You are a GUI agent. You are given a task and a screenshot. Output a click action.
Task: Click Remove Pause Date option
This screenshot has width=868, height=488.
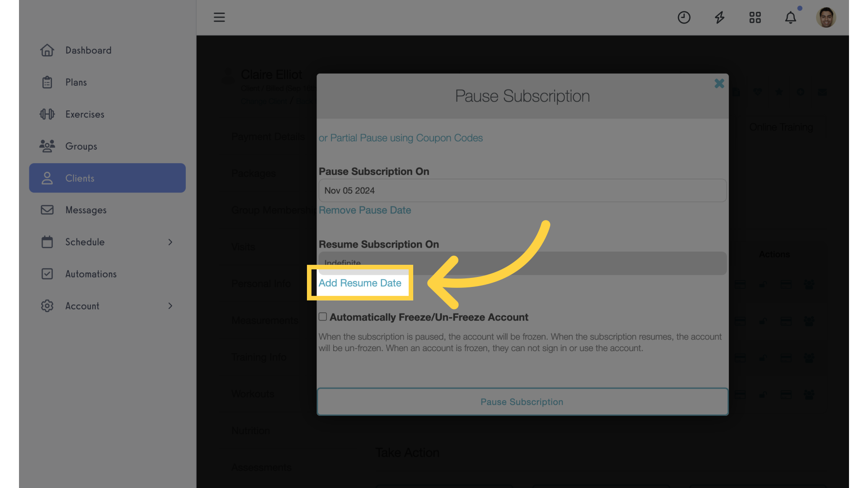click(365, 210)
